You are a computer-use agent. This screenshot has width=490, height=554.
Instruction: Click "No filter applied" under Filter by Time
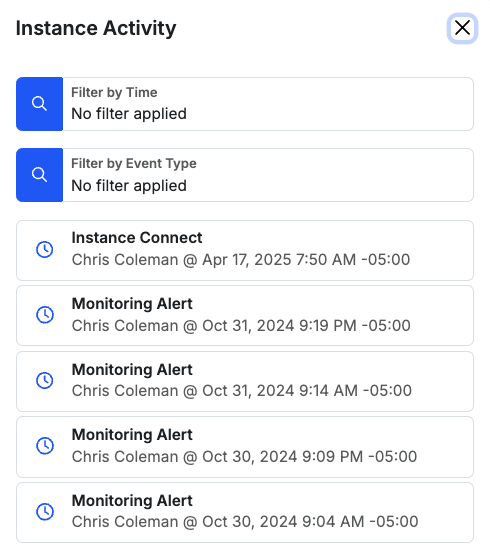point(129,114)
